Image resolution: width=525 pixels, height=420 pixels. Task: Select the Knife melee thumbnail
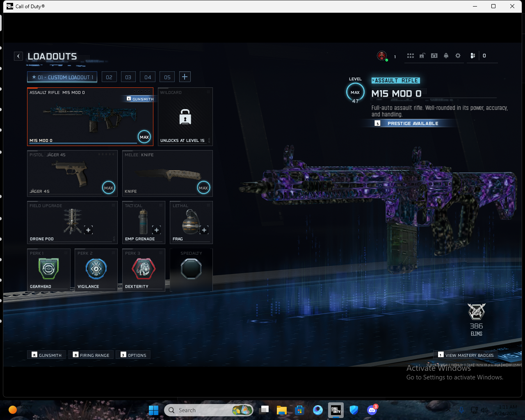[169, 176]
